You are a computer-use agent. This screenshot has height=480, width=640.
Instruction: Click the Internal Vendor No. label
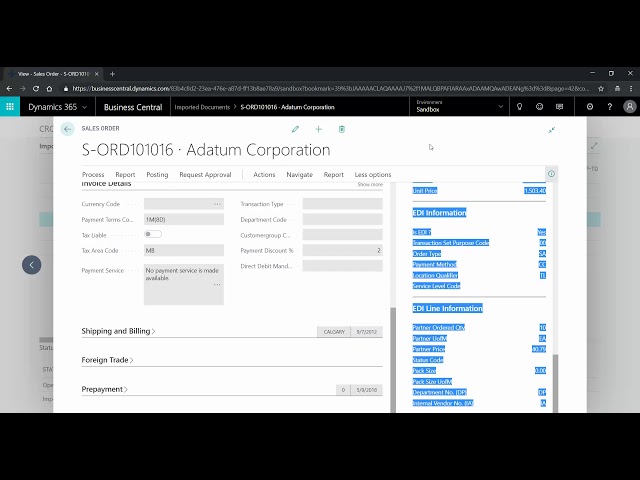coord(442,403)
